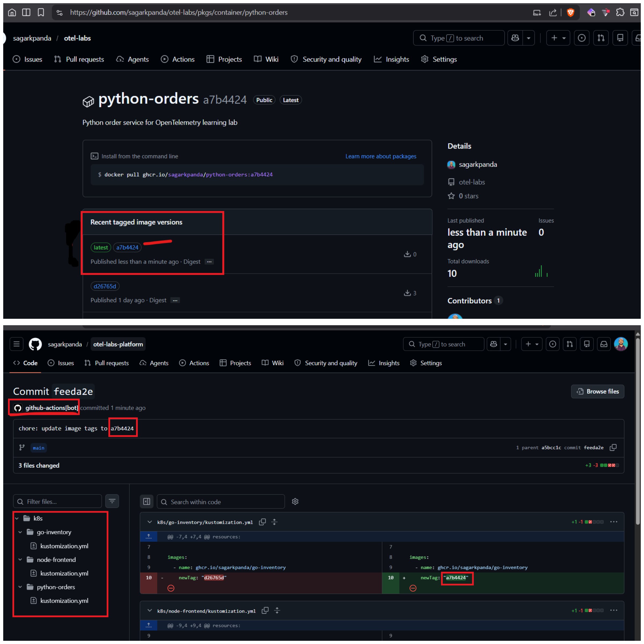
Task: Click pull requests icon in commit page header
Action: pos(570,344)
